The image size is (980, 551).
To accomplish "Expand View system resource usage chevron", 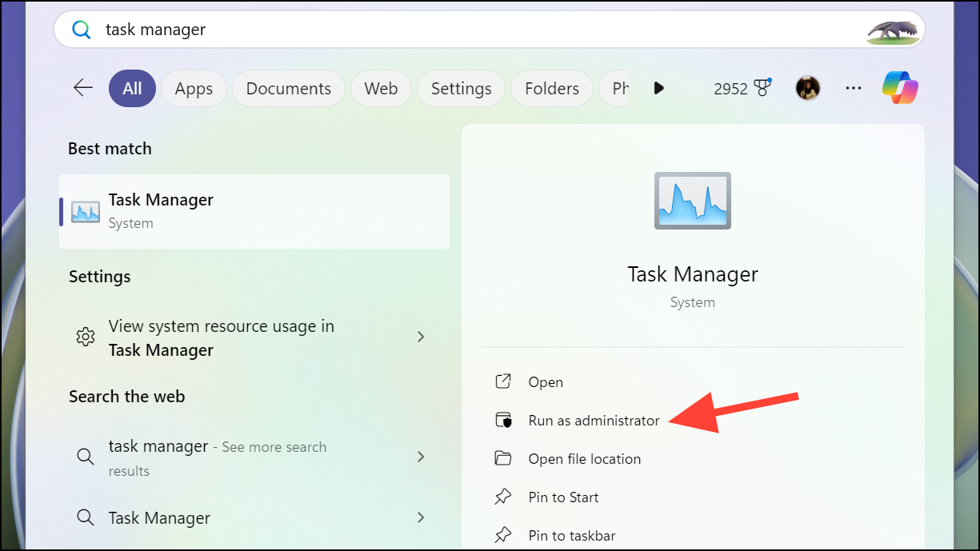I will pos(421,337).
